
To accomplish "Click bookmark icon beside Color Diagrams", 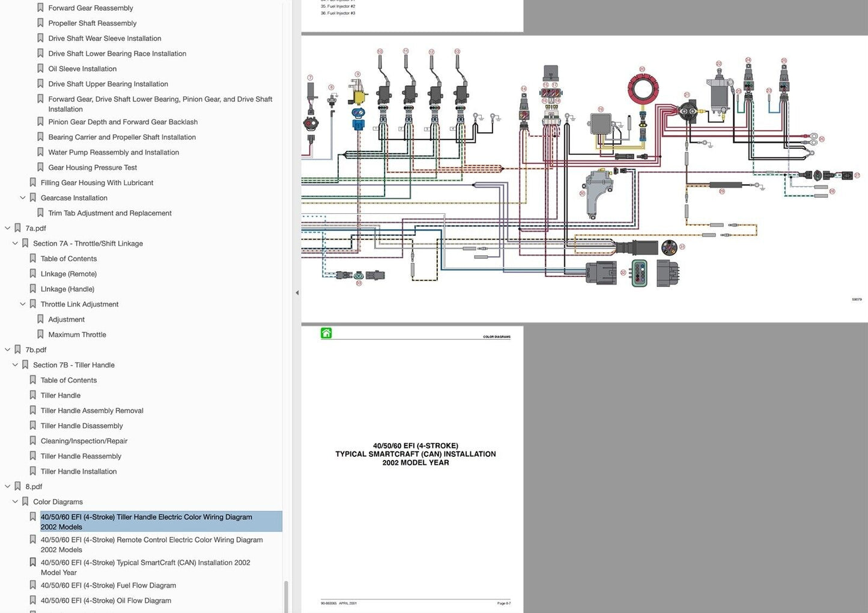I will coord(25,501).
